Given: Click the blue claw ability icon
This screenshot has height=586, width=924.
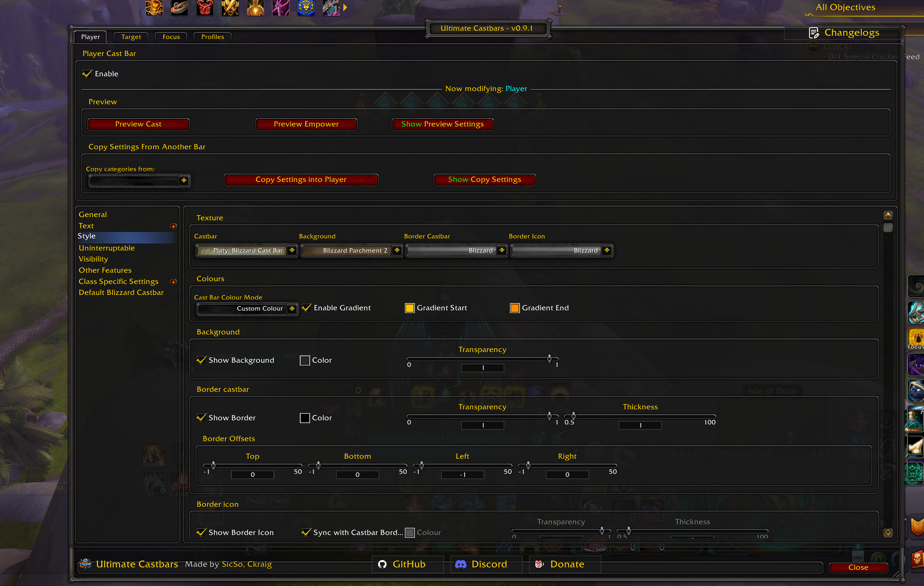Looking at the screenshot, I should click(x=915, y=312).
